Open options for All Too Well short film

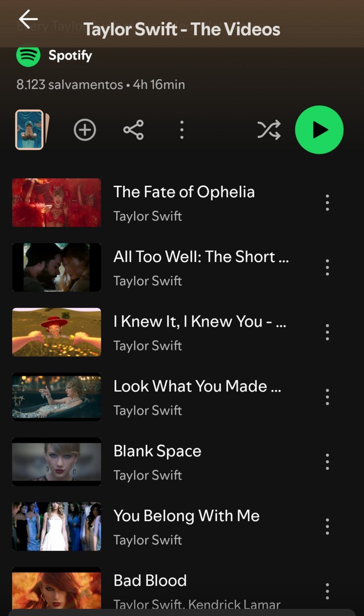pyautogui.click(x=327, y=267)
